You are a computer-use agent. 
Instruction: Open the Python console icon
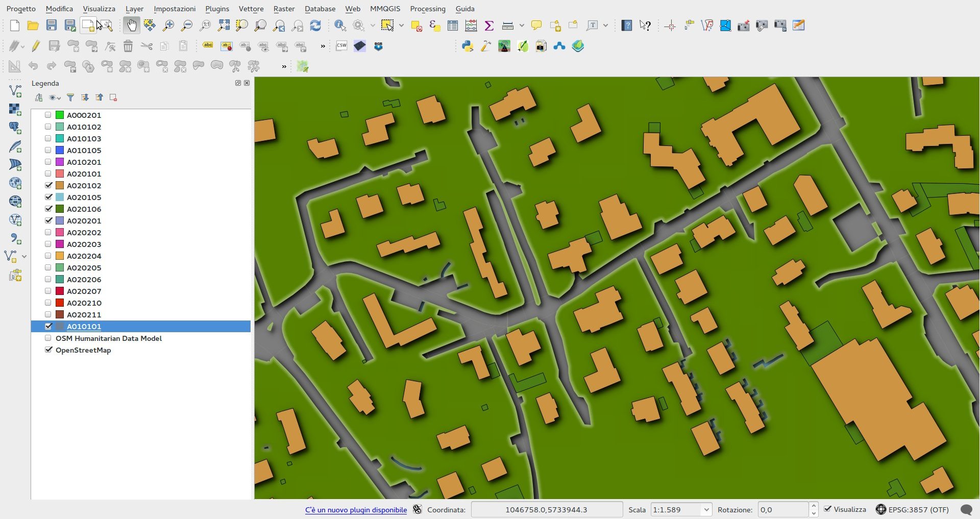tap(467, 46)
